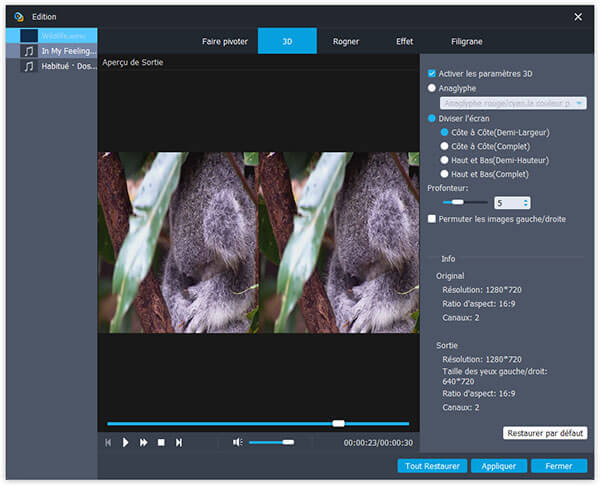Mute audio with the speaker icon

pos(238,442)
